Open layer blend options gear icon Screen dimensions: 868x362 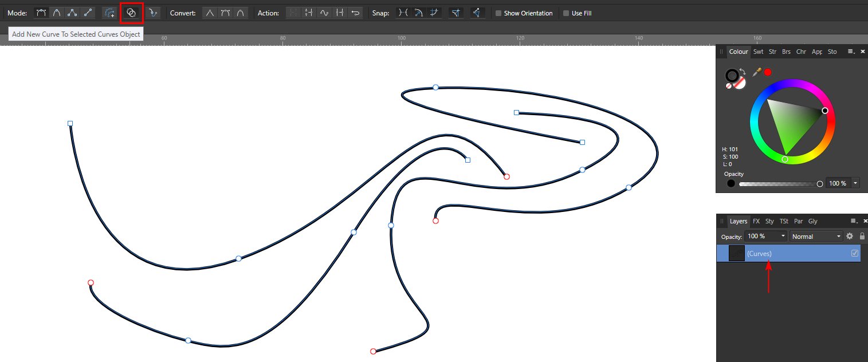click(x=850, y=236)
